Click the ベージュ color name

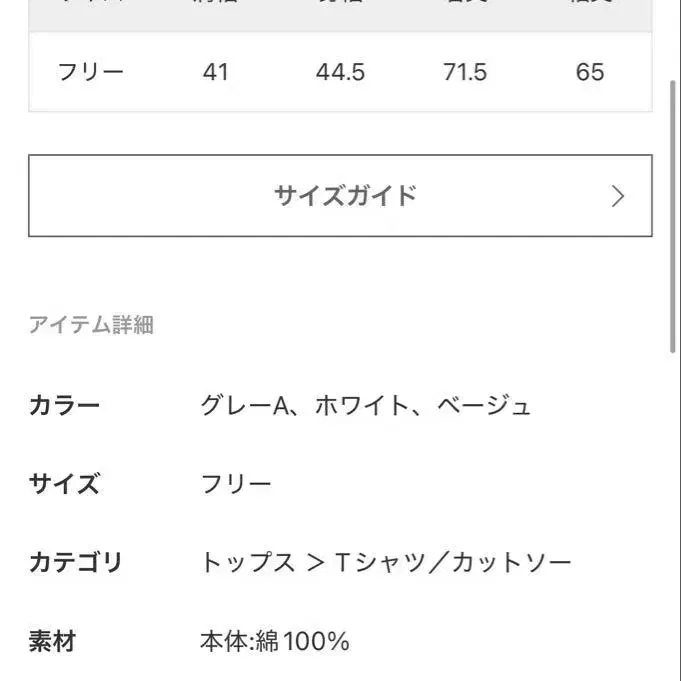pos(490,406)
